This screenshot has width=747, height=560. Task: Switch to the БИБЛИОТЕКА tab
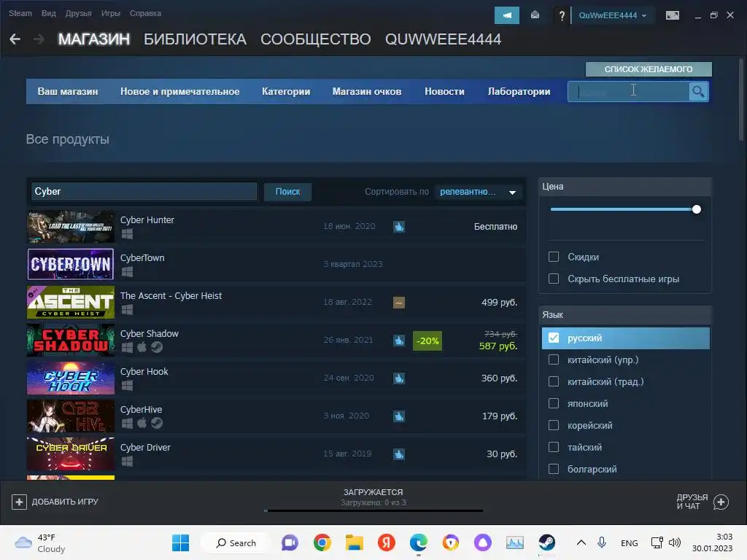tap(196, 39)
